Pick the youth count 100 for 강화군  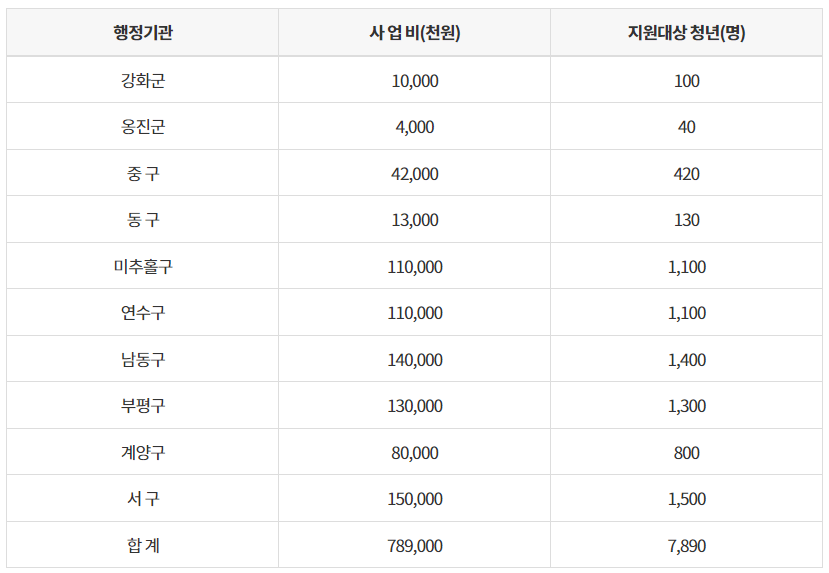coord(686,81)
